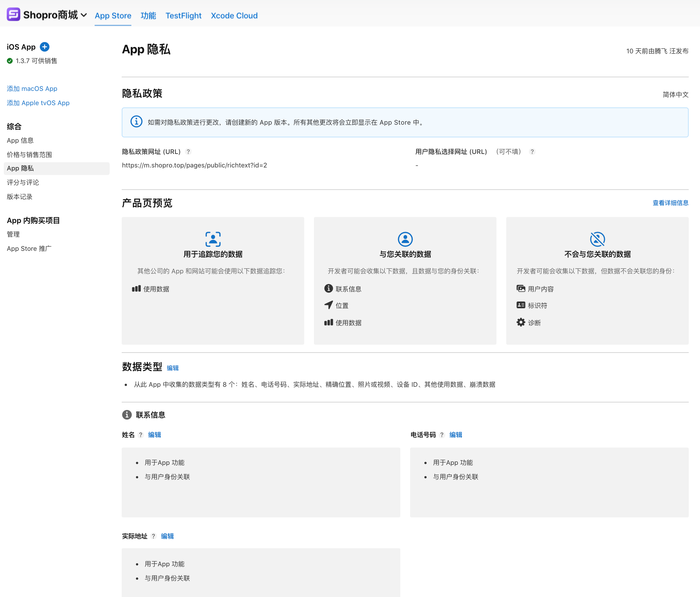The width and height of the screenshot is (700, 597).
Task: Edit the 实际地址 data type
Action: pos(167,536)
